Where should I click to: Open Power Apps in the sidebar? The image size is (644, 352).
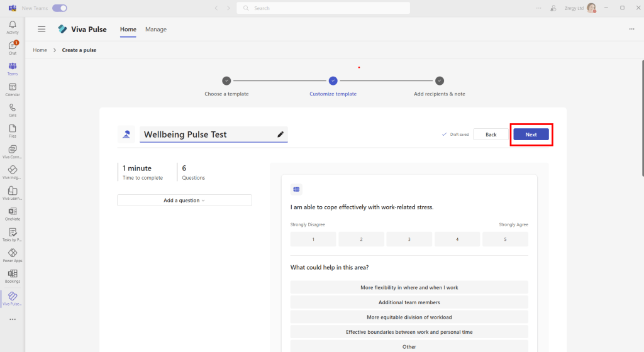pos(13,255)
